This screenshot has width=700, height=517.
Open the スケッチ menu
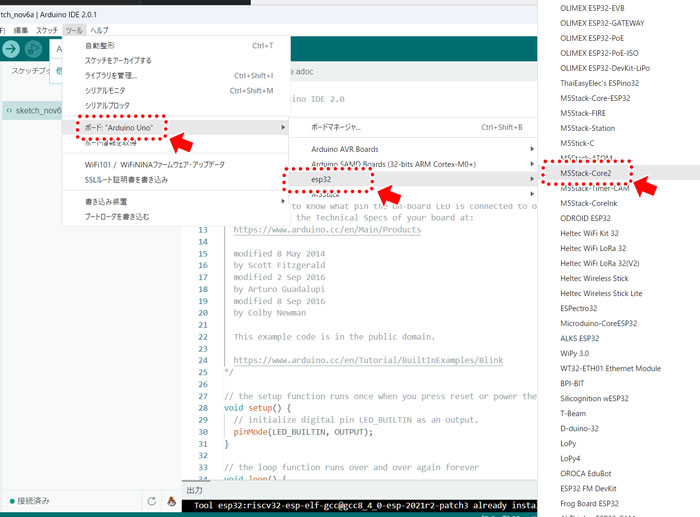tap(47, 30)
